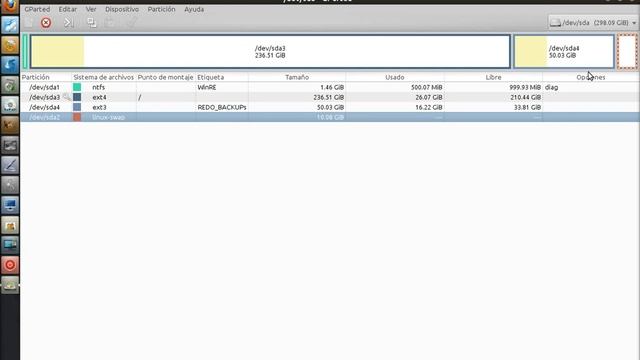
Task: Open the Ayuda menu
Action: pos(194,9)
